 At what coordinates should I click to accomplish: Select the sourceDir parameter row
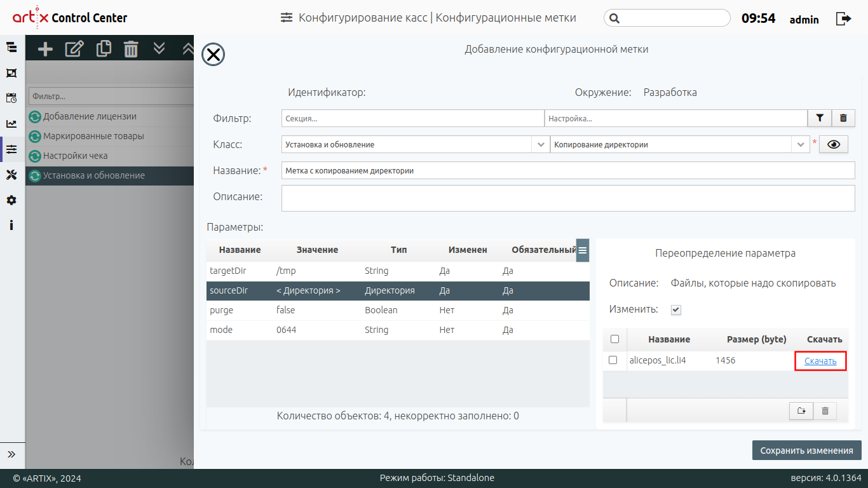[398, 291]
